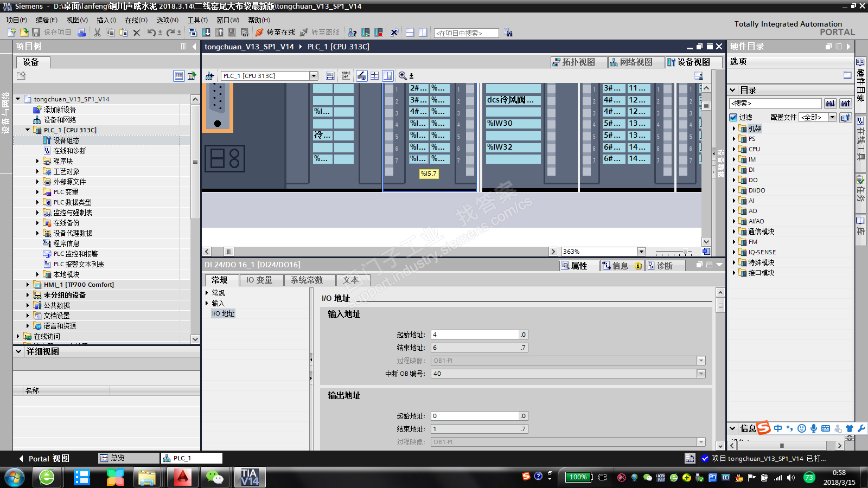Viewport: 868px width, 488px height.
Task: Expand the CPU catalog folder
Action: coord(734,149)
